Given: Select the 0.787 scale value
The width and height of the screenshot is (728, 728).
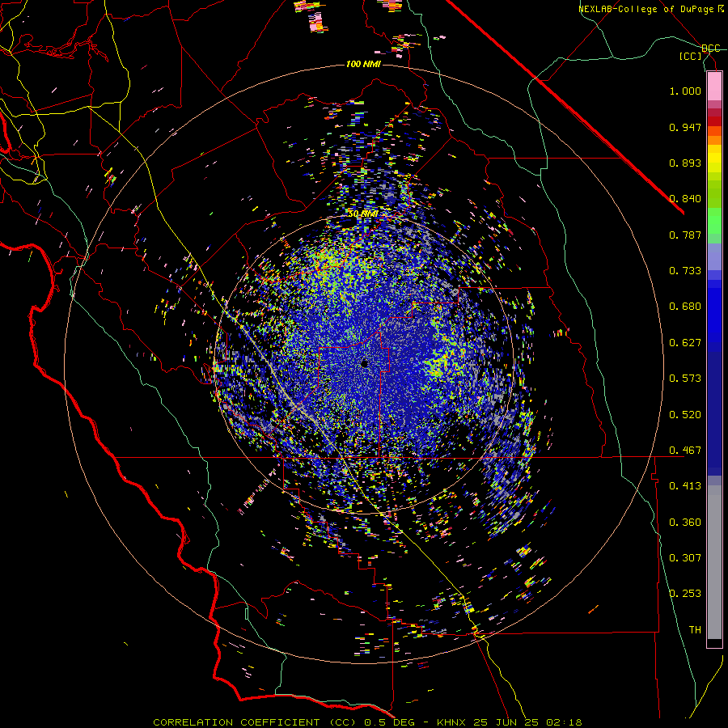Looking at the screenshot, I should coord(685,235).
